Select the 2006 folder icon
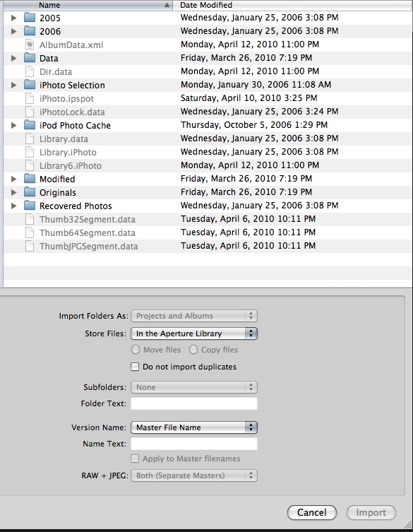 click(30, 31)
